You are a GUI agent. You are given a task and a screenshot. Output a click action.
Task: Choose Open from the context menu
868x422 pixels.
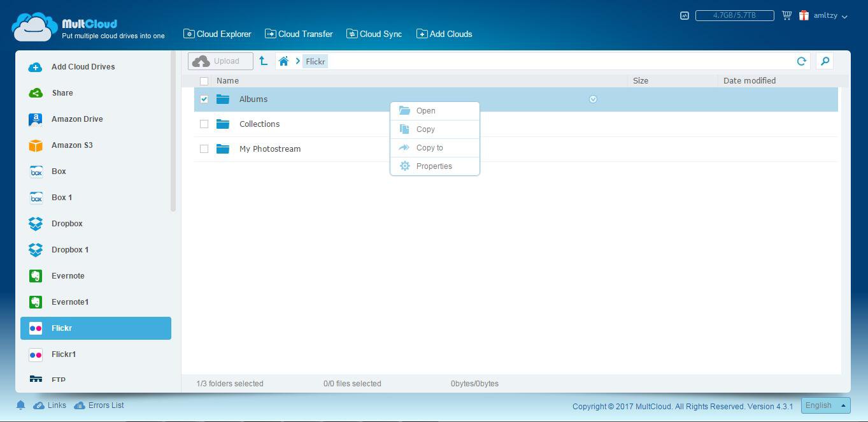(435, 111)
